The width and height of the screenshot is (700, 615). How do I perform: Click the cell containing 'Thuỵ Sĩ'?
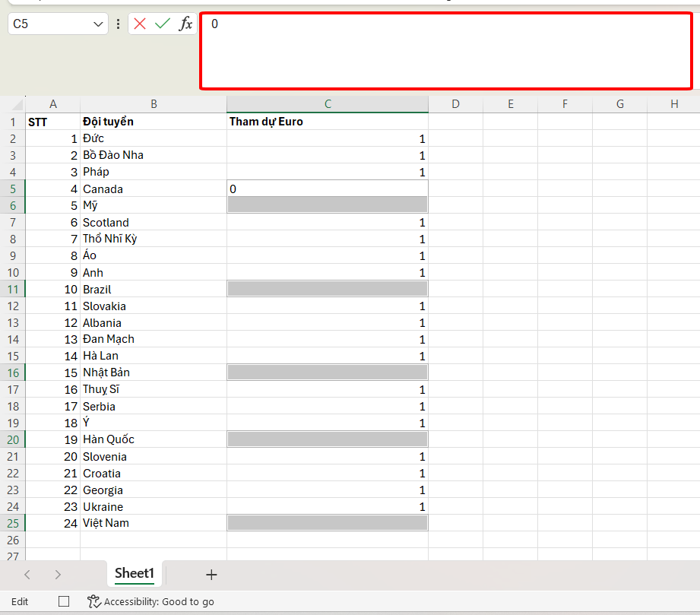point(154,389)
